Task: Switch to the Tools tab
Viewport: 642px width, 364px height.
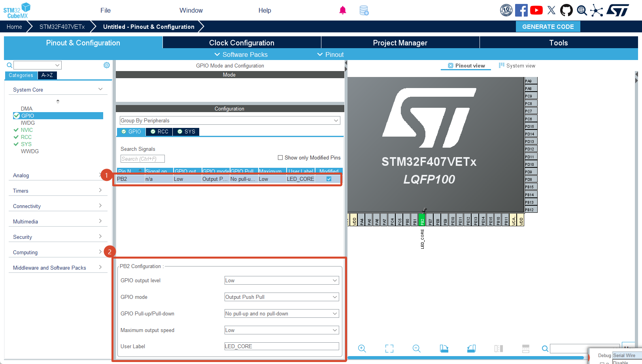Action: point(559,43)
